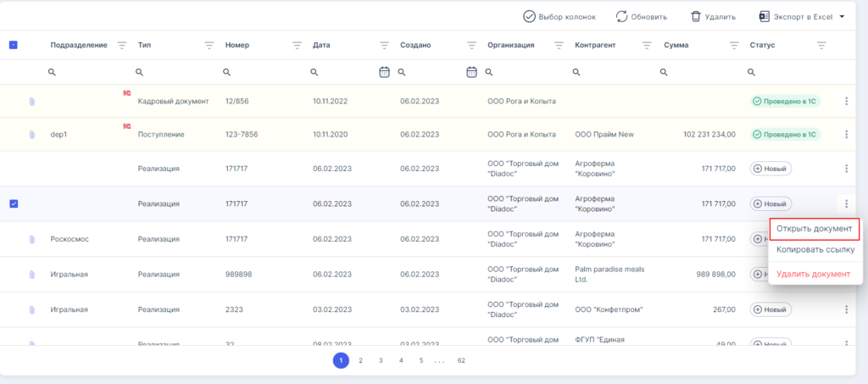Click the 102 231 234,00 sum cell
868x384 pixels.
pyautogui.click(x=709, y=134)
